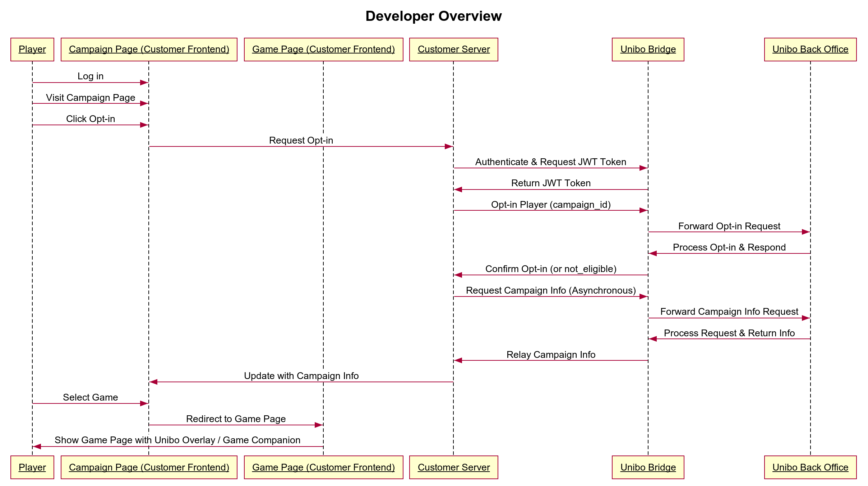Select the Request Opt-in message label
This screenshot has width=868, height=486.
(x=301, y=140)
